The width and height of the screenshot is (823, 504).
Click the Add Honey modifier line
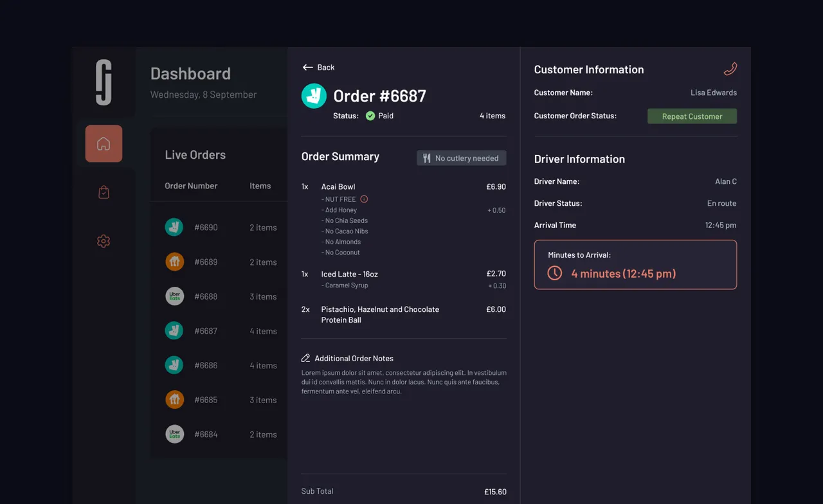point(339,210)
